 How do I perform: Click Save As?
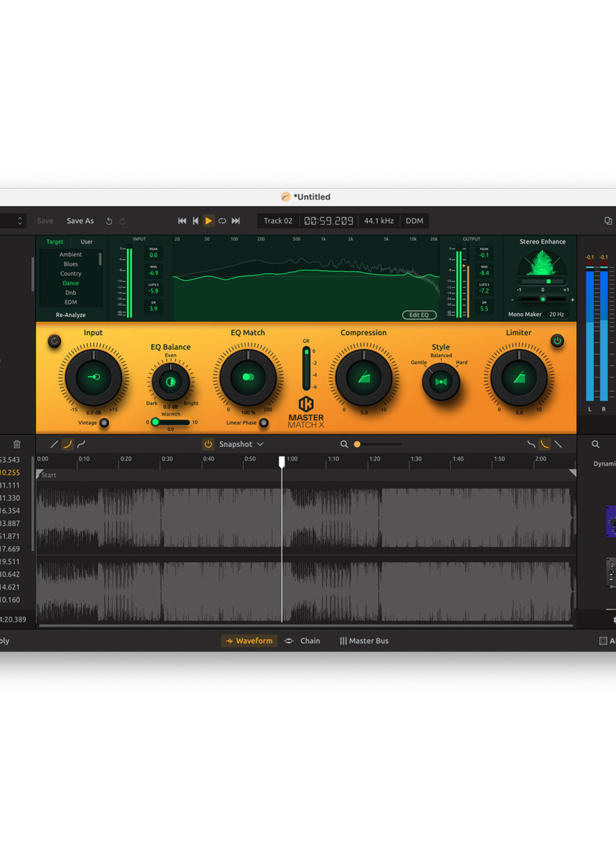point(80,221)
